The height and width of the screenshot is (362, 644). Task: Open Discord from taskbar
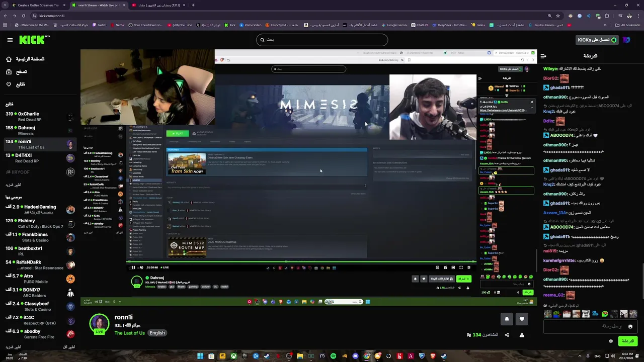[x=355, y=356]
